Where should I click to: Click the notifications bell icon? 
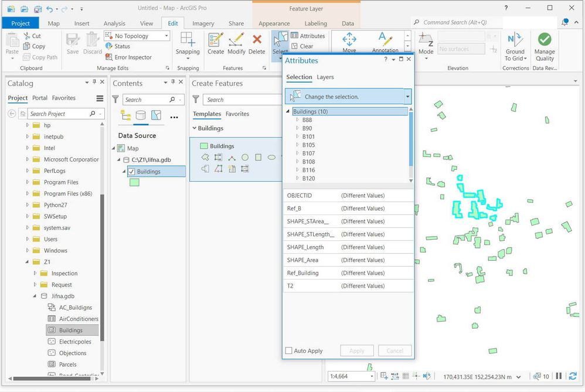pyautogui.click(x=565, y=22)
